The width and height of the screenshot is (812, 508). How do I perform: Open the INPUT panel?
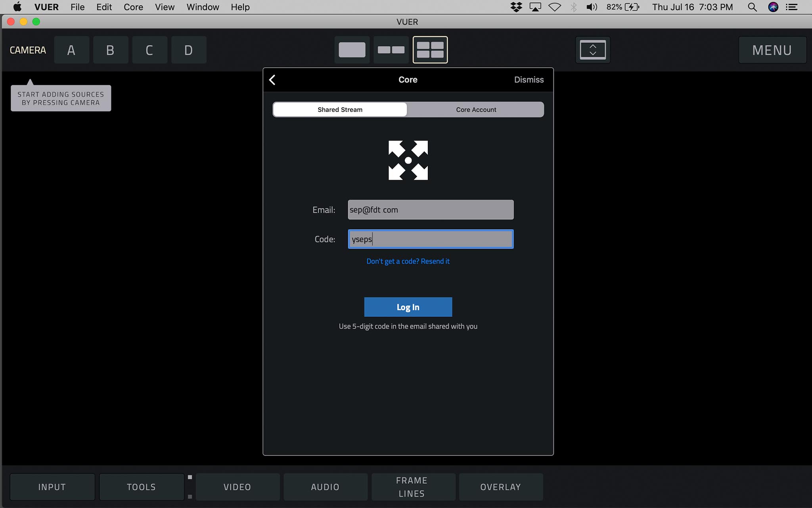point(52,487)
